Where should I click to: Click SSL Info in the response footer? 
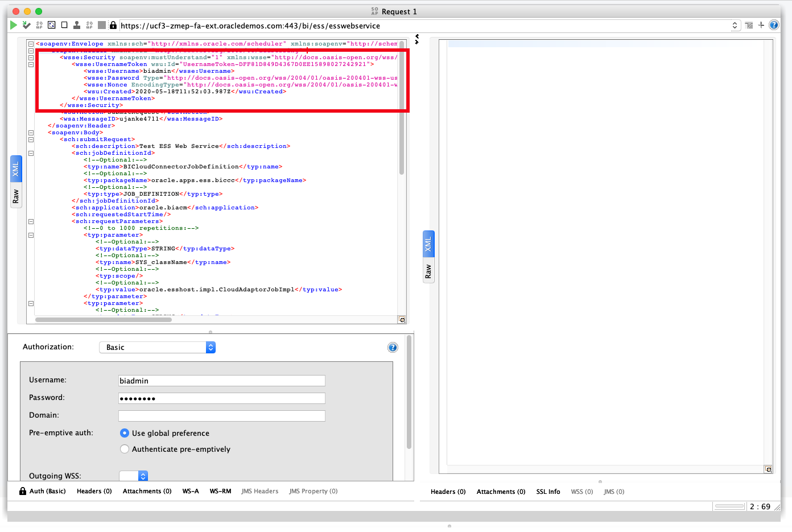coord(548,491)
